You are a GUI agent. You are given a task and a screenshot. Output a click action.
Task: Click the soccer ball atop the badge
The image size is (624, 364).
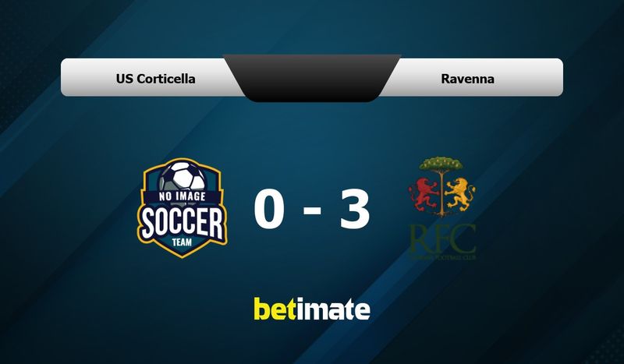pyautogui.click(x=183, y=176)
